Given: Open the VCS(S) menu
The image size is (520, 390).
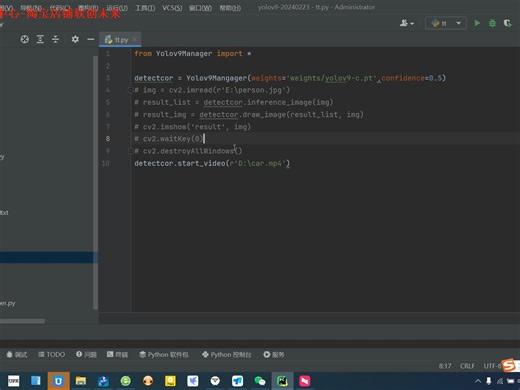Looking at the screenshot, I should pyautogui.click(x=172, y=8).
